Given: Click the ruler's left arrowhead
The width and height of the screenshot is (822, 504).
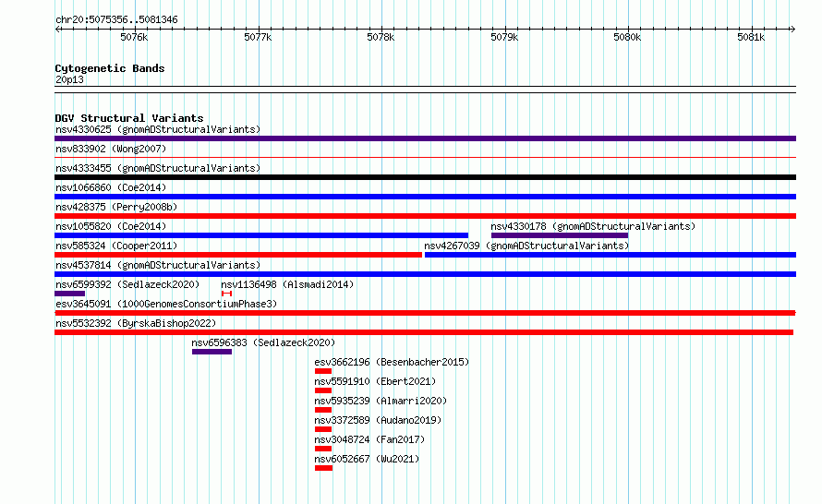Looking at the screenshot, I should click(57, 29).
